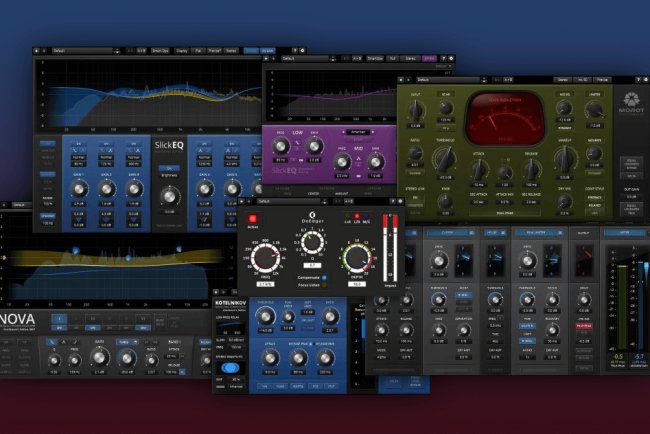This screenshot has width=650, height=434.
Task: Click the help icon in purple SlickEQ window
Action: [x=444, y=58]
